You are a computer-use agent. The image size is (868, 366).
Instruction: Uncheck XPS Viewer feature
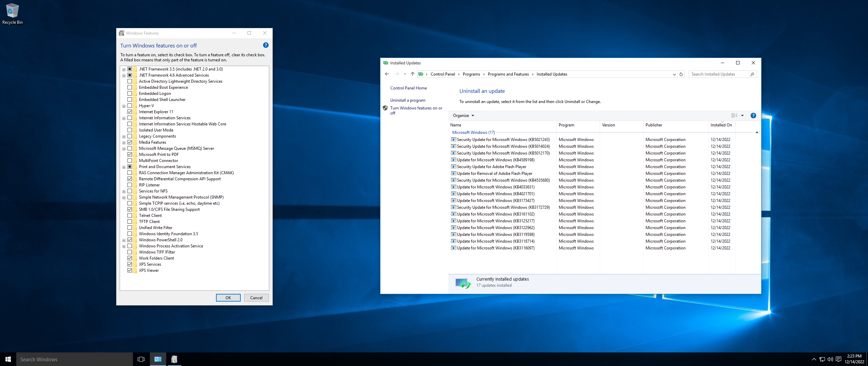(130, 270)
